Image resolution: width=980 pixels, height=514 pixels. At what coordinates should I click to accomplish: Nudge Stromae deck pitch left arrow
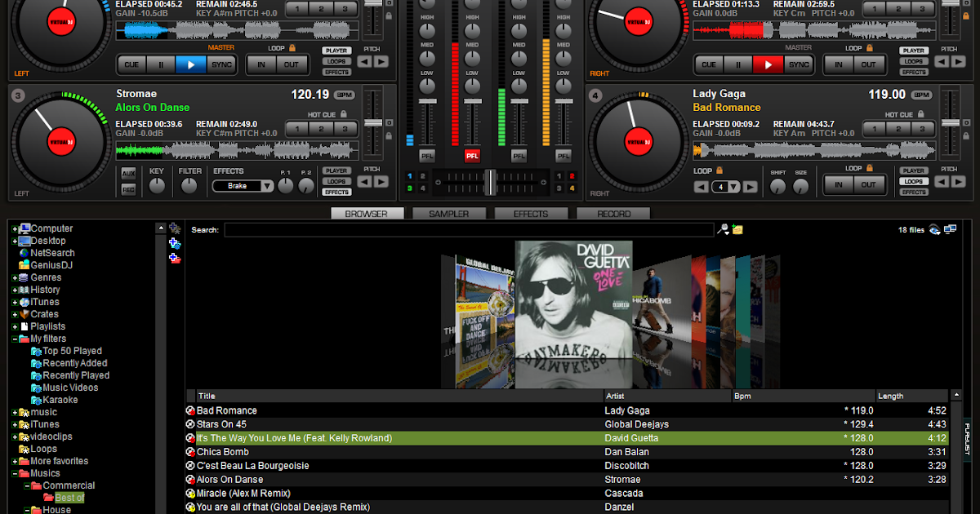[366, 181]
